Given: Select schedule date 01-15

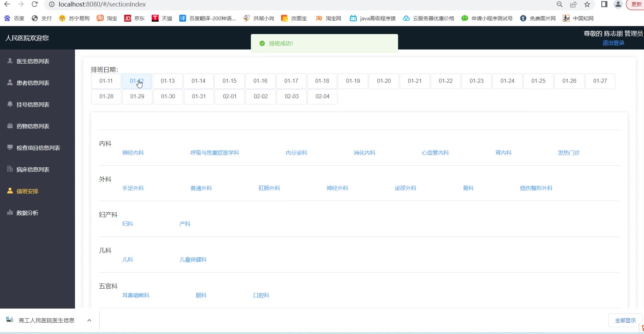Looking at the screenshot, I should (x=229, y=81).
